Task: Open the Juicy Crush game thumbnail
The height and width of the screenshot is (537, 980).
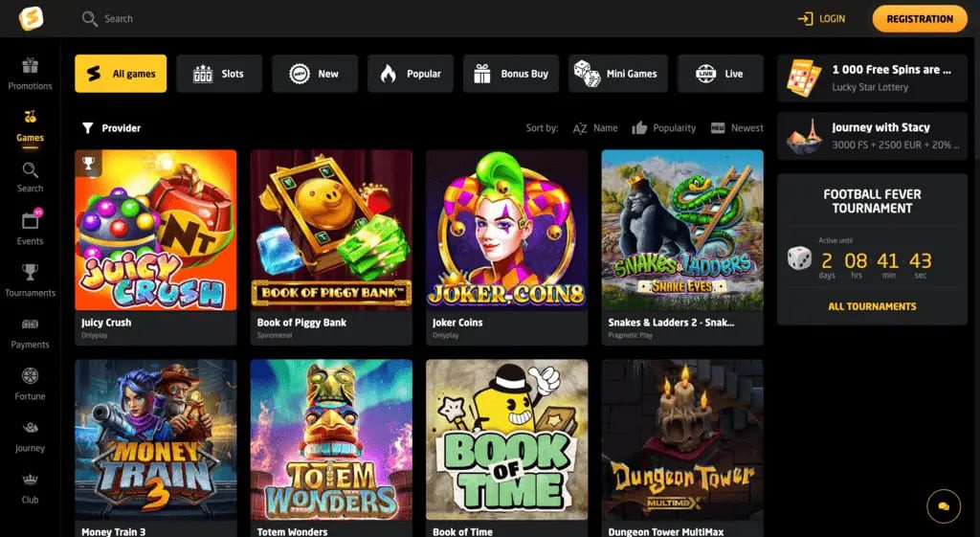Action: click(156, 230)
